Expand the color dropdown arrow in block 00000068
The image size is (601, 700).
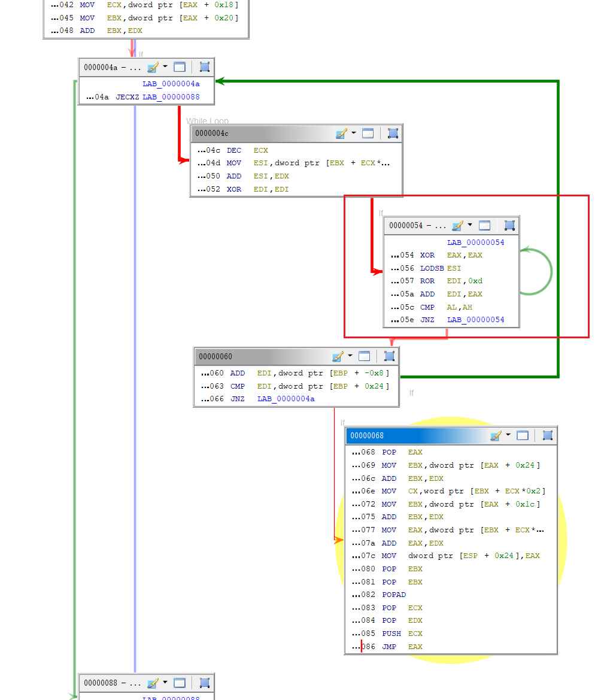(x=508, y=435)
